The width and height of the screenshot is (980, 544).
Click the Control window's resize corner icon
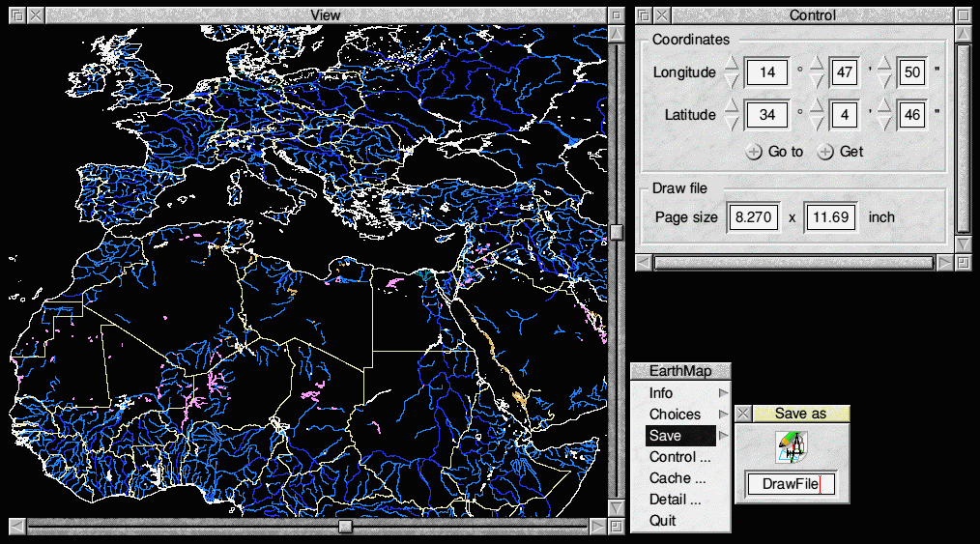pos(963,263)
